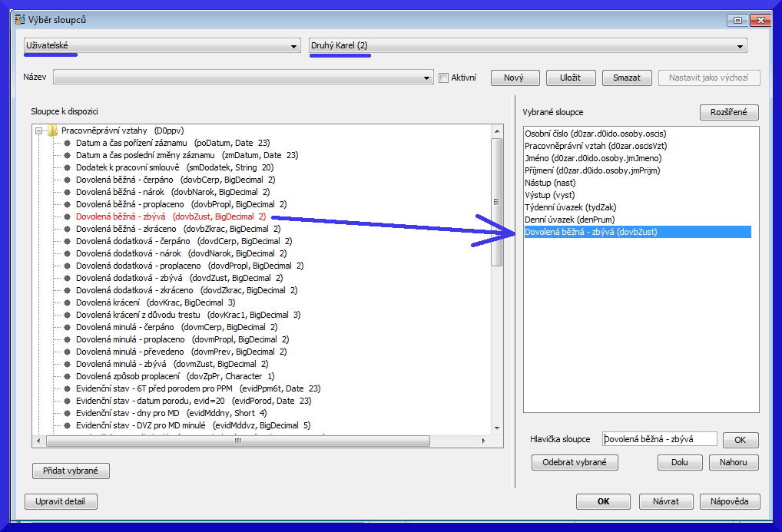Click the Výběr sloupců window title icon
This screenshot has width=782, height=532.
(20, 19)
